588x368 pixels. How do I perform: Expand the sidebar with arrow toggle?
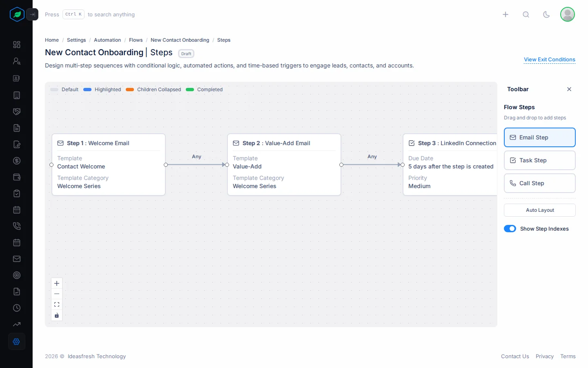[32, 14]
